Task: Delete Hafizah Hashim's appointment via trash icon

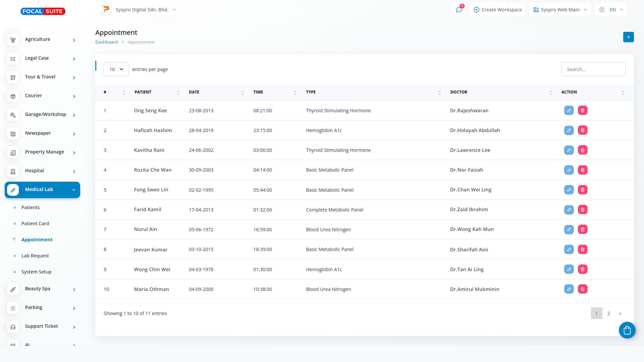Action: click(583, 130)
